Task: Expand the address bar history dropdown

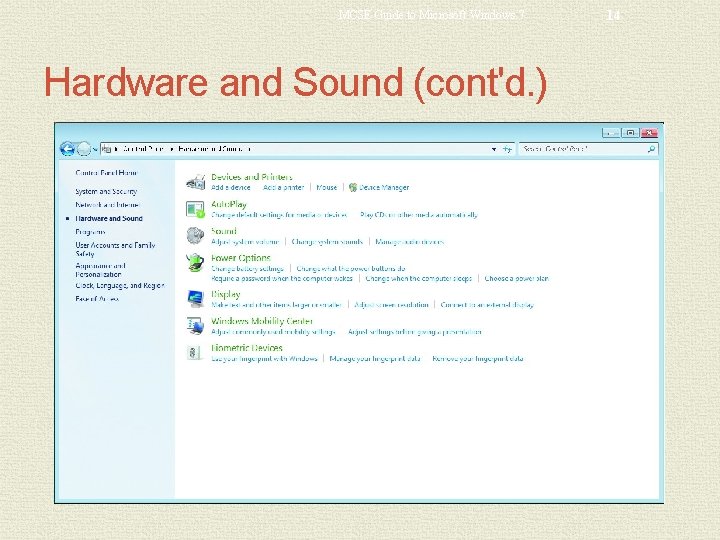Action: [494, 149]
